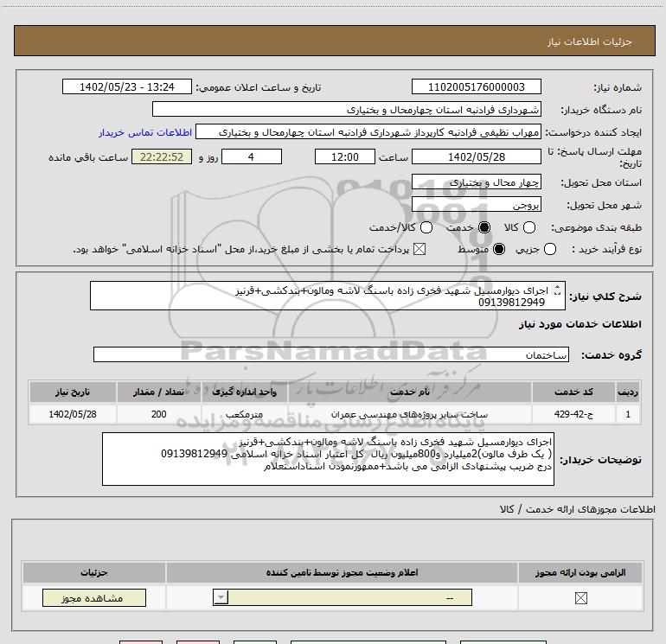This screenshot has width=666, height=644.
Task: Click the گروه خدمت field ساختمان
Action: (x=331, y=354)
